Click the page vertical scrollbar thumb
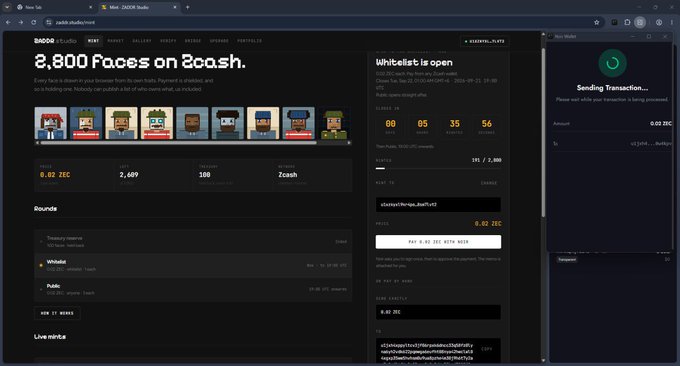Viewport: 680px width, 366px height. [x=543, y=132]
